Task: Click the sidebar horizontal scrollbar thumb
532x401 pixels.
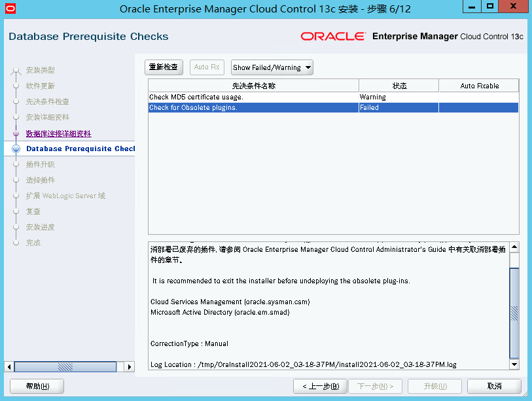Action: (x=65, y=366)
